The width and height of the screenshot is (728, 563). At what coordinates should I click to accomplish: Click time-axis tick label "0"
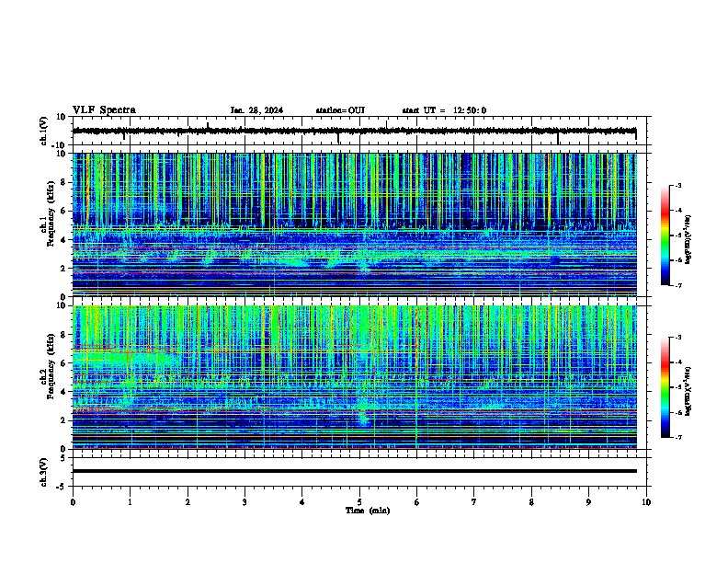(x=73, y=502)
